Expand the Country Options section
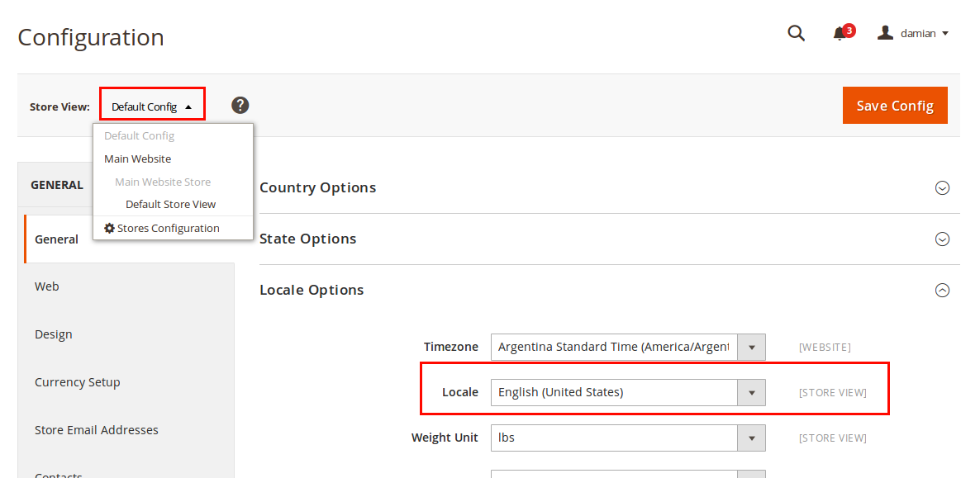Screen dimensions: 980x478 (x=942, y=188)
